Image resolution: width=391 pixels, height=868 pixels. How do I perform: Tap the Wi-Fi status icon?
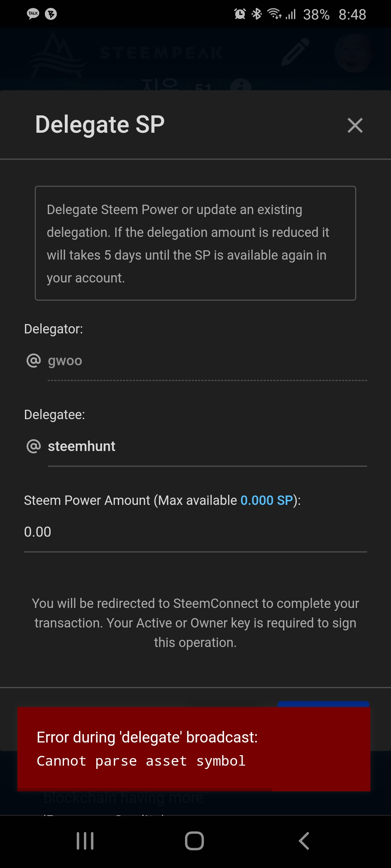[274, 14]
